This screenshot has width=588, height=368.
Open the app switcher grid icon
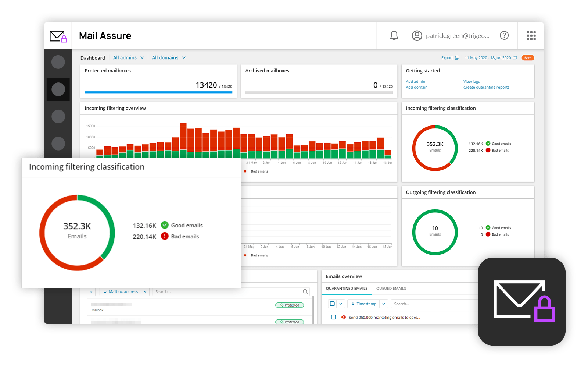[x=531, y=36]
